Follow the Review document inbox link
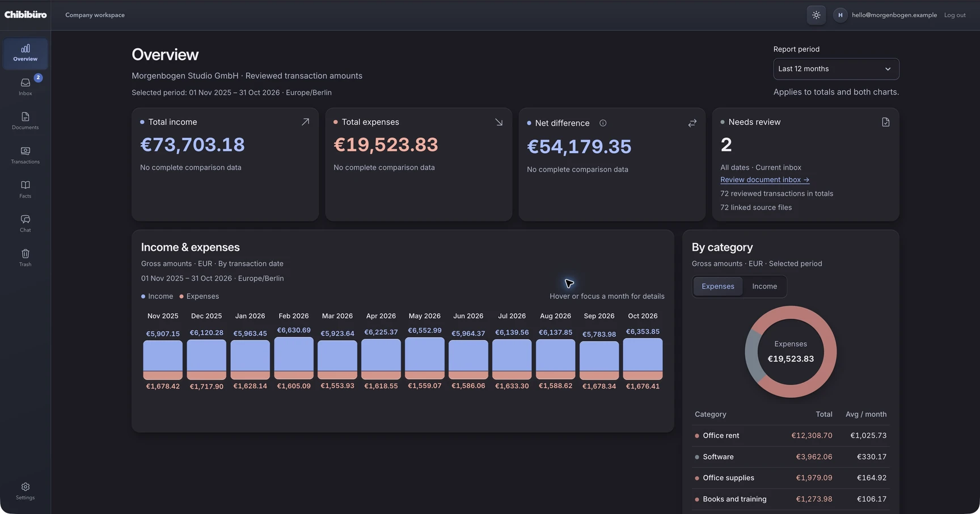 764,180
